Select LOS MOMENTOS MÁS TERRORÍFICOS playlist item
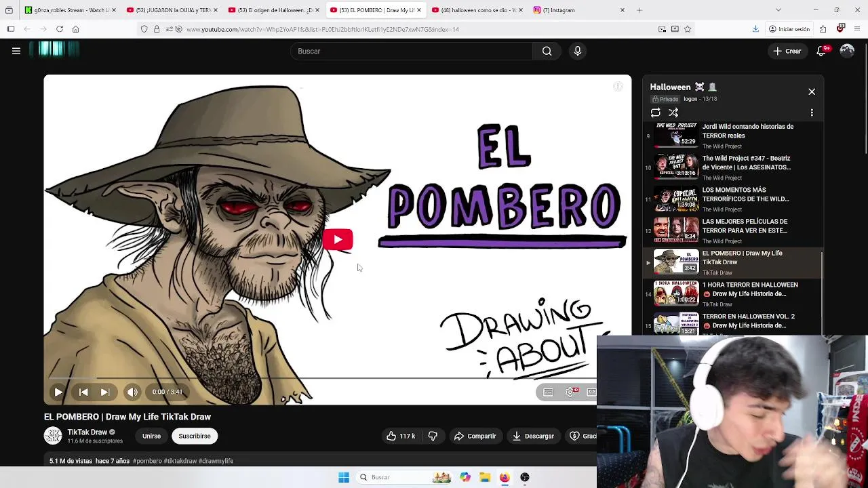868x488 pixels. [x=732, y=199]
